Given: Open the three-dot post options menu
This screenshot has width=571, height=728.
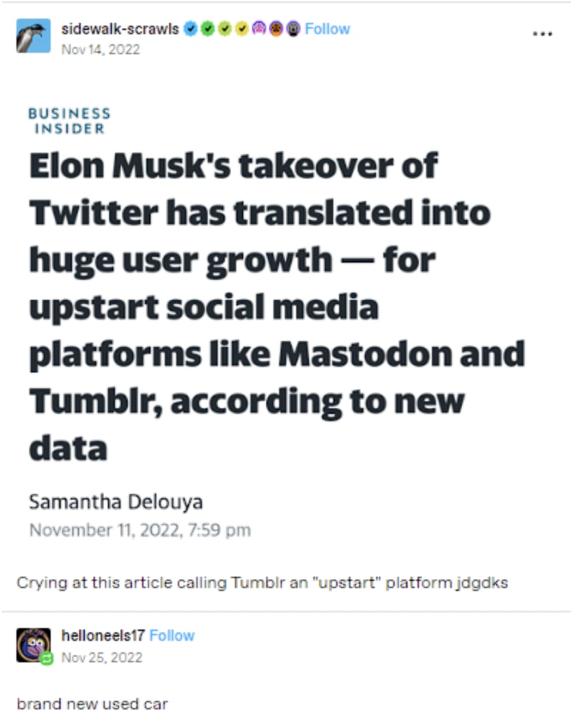Looking at the screenshot, I should pyautogui.click(x=542, y=34).
